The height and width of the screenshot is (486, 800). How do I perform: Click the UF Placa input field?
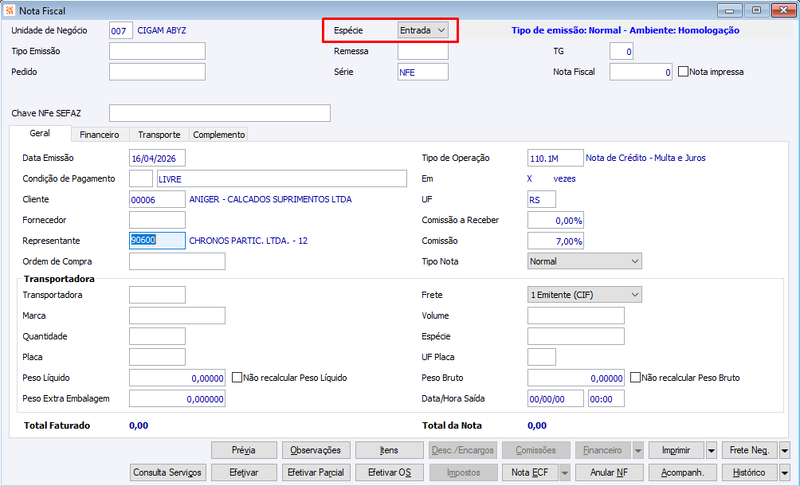(541, 357)
